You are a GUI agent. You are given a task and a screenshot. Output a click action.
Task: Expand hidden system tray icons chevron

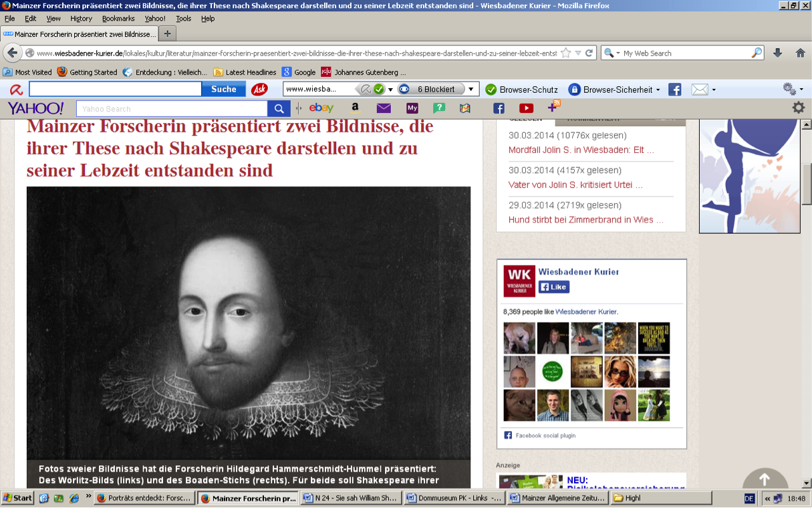767,498
